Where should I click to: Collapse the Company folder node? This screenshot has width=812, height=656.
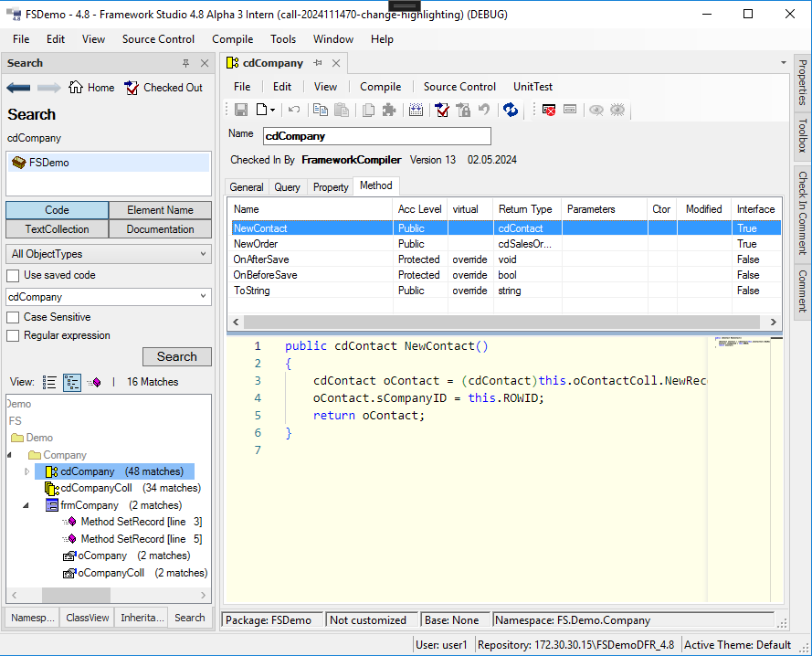point(9,455)
